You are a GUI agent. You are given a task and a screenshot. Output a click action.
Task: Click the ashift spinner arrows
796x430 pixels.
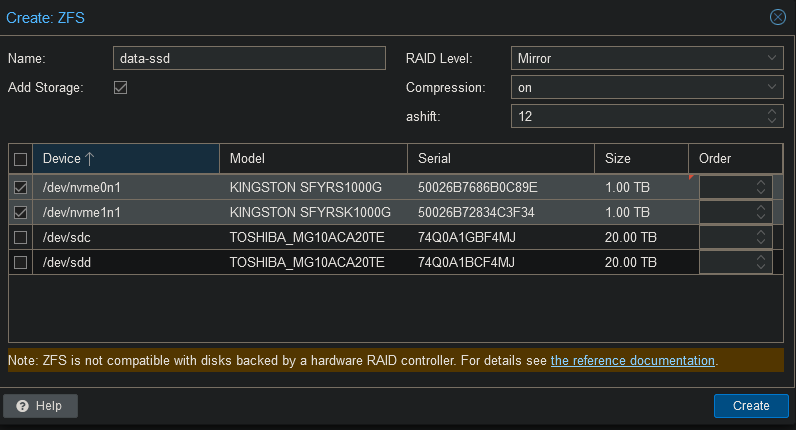click(x=773, y=117)
